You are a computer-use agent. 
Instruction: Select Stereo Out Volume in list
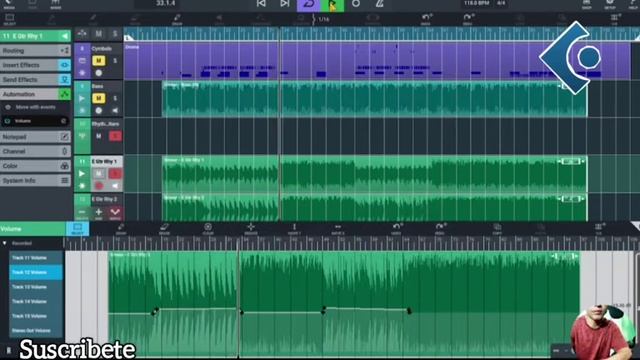36,330
